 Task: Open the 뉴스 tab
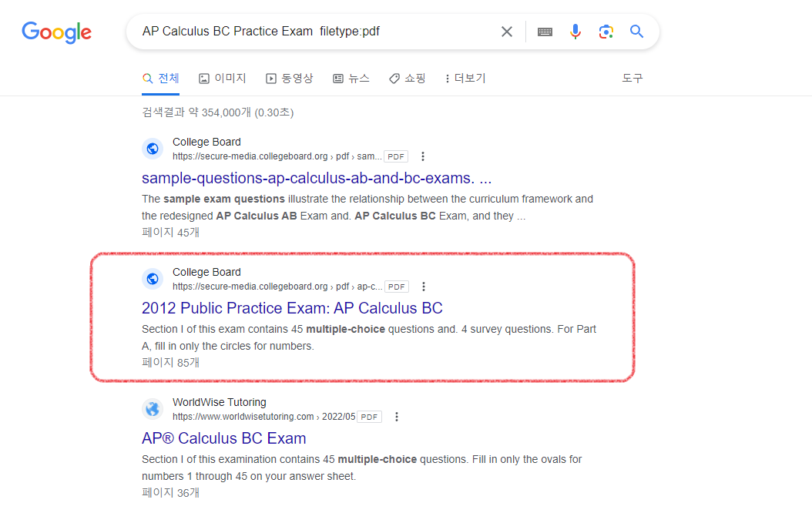[x=351, y=78]
